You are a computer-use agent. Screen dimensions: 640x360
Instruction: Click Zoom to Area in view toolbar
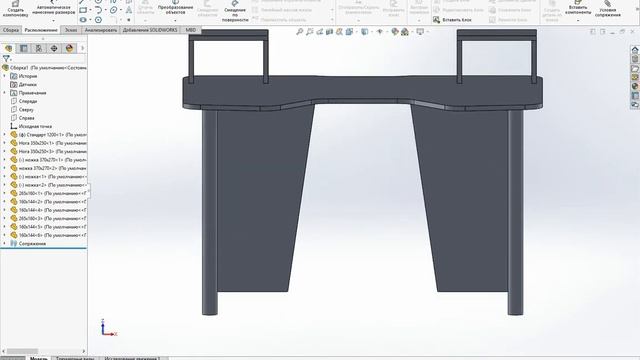tap(310, 31)
